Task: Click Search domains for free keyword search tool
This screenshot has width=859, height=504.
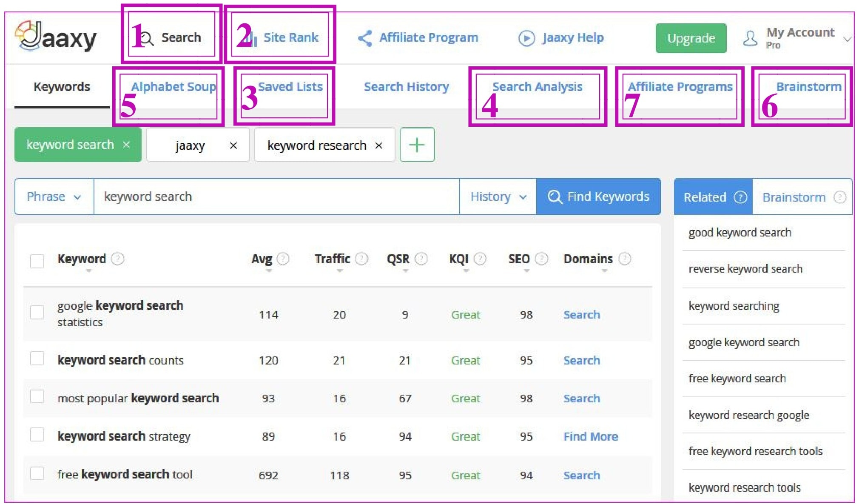Action: click(x=581, y=476)
